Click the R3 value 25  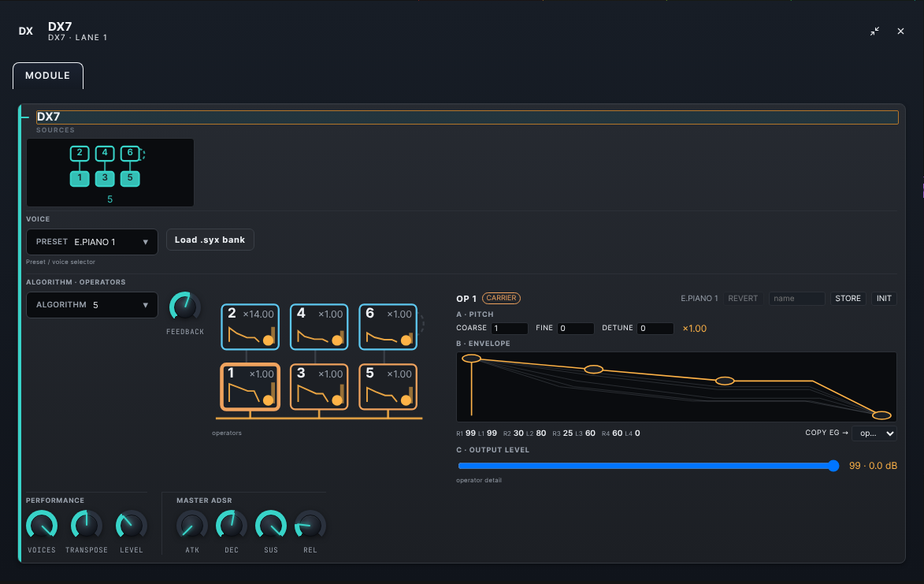(x=568, y=433)
